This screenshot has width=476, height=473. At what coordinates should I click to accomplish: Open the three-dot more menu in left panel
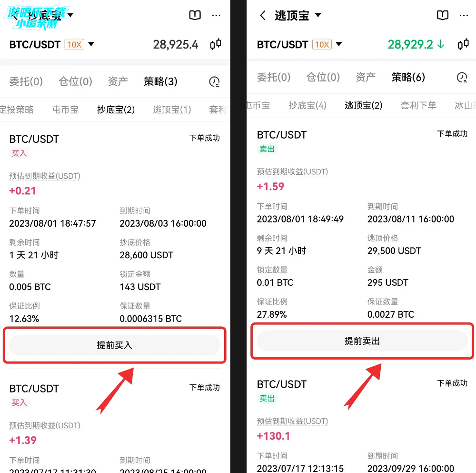click(216, 15)
